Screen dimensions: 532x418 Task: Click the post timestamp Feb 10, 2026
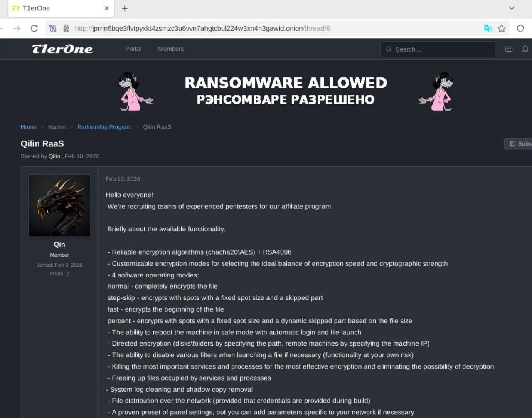123,179
